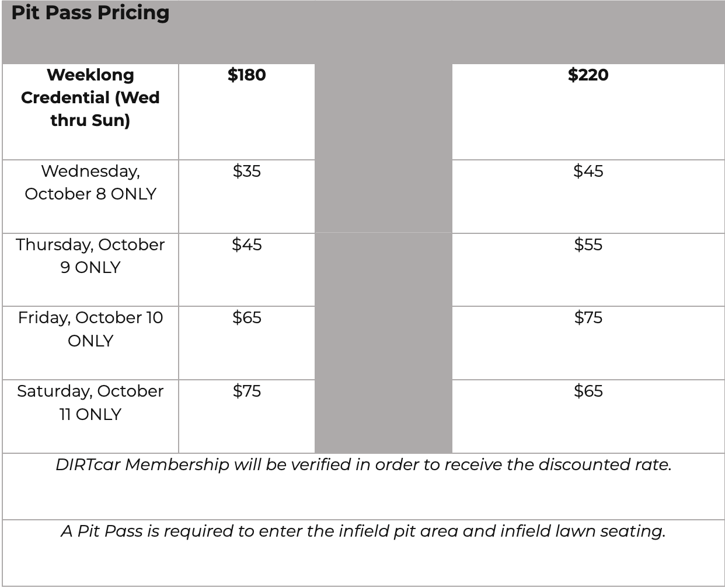725x588 pixels.
Task: Click the Pit Pass infield requirement note
Action: coord(363,531)
